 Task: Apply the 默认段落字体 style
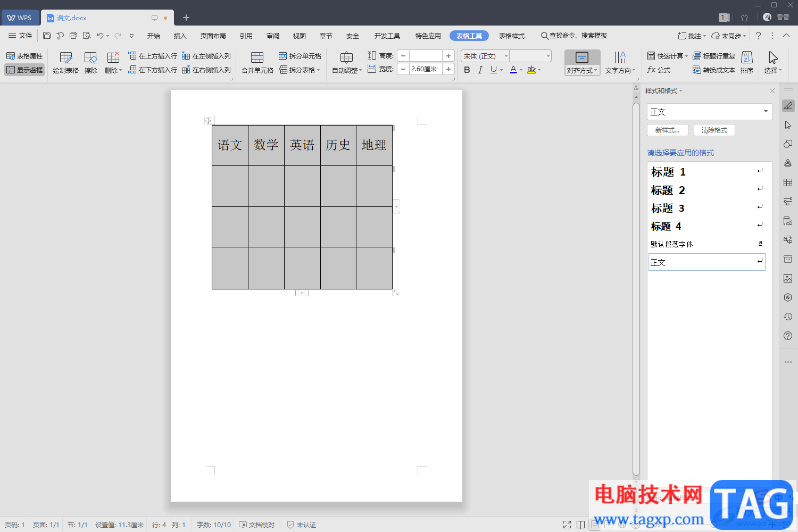pyautogui.click(x=707, y=244)
